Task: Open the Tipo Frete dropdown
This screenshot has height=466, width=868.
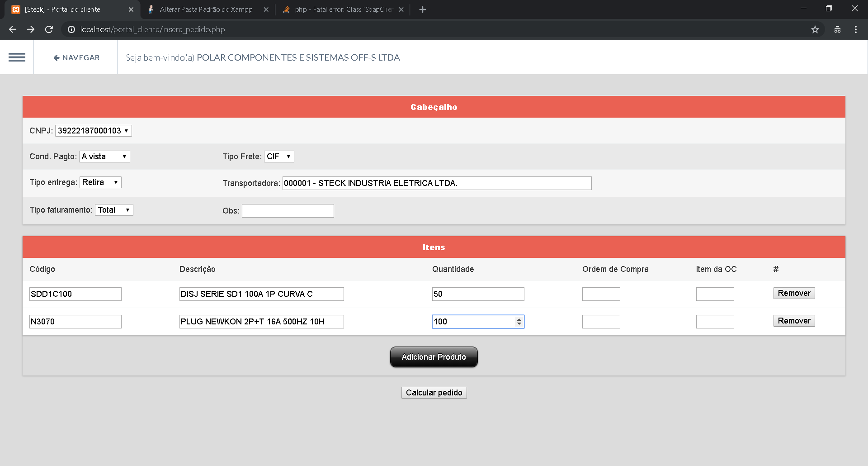Action: (x=279, y=157)
